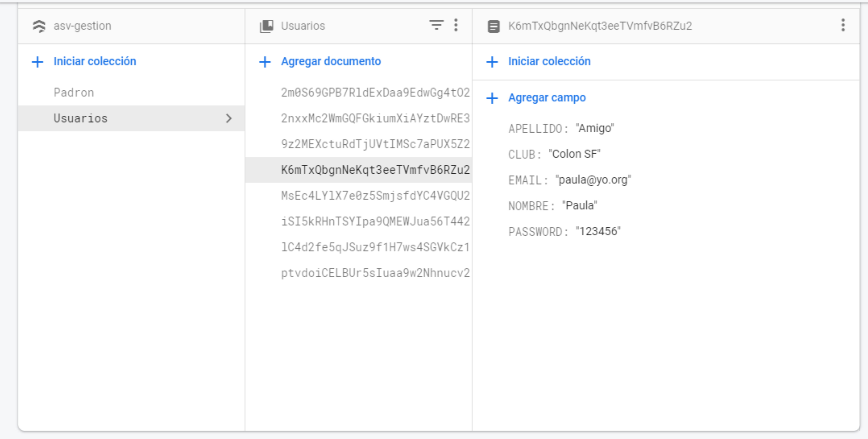Click the asv-gestion breadcrumb title
The height and width of the screenshot is (439, 868).
pyautogui.click(x=82, y=26)
